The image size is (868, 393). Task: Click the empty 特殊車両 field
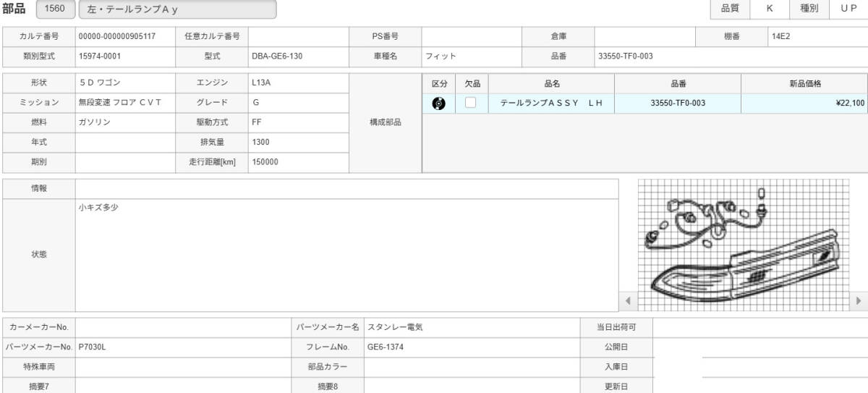(183, 367)
